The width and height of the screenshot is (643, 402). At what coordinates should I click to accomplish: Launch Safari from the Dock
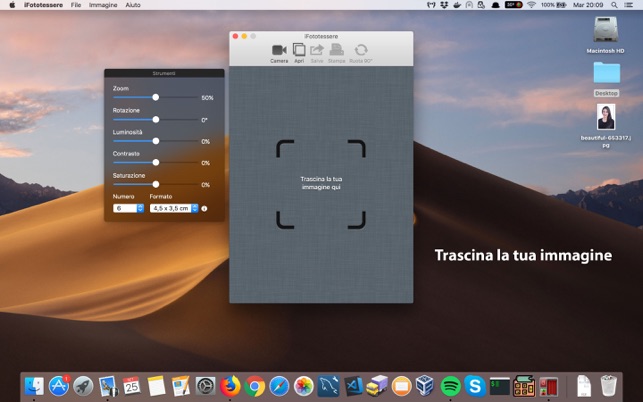279,386
